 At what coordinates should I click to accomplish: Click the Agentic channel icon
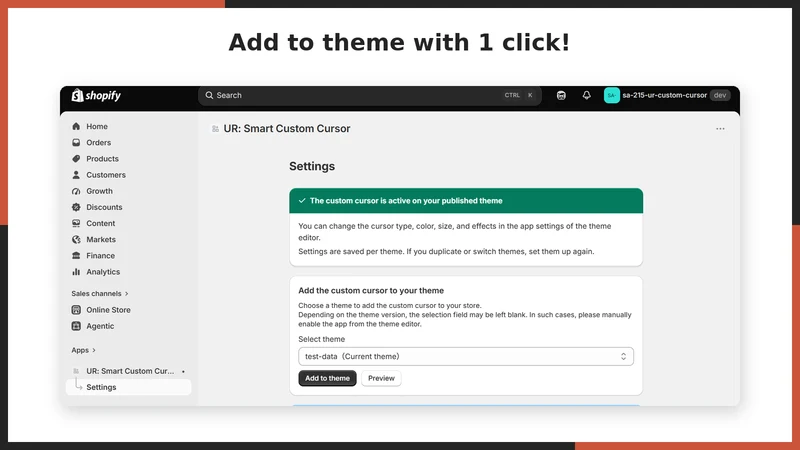(76, 326)
